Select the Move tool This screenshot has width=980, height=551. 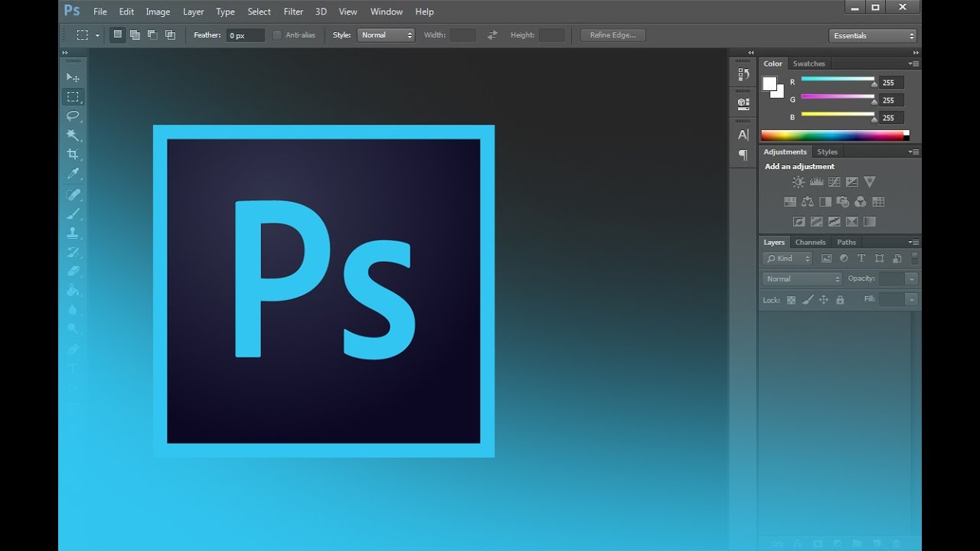(73, 77)
